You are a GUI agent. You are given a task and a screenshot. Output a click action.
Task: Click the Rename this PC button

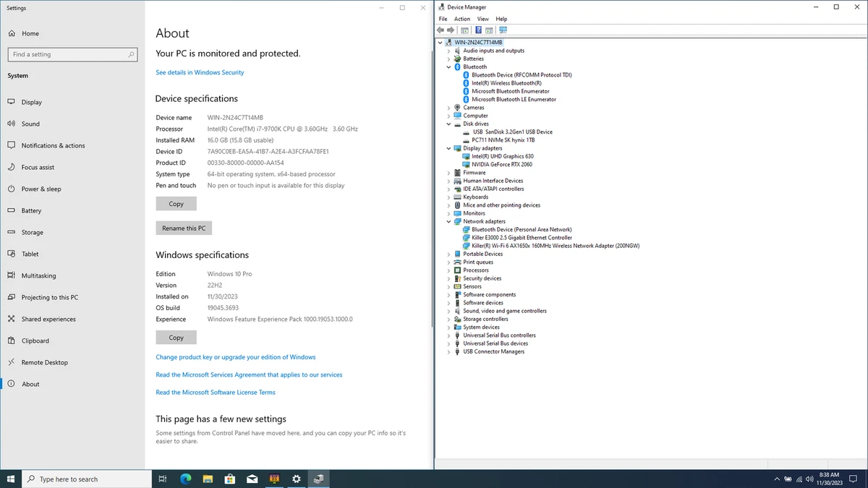(184, 228)
